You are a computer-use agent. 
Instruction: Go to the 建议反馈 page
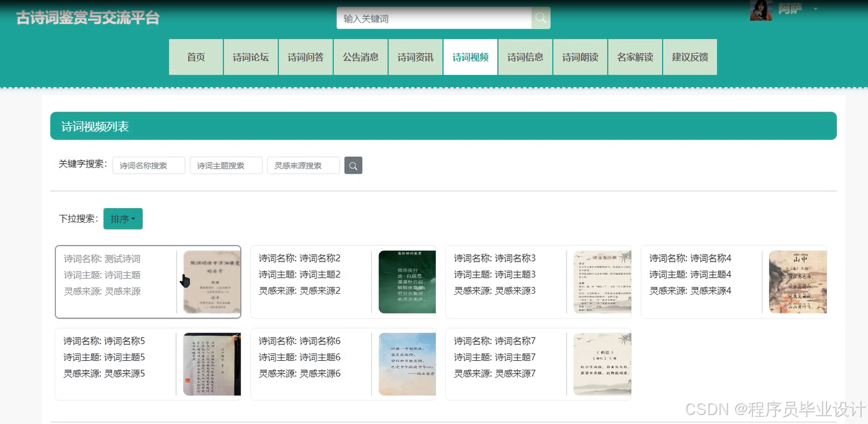click(689, 56)
